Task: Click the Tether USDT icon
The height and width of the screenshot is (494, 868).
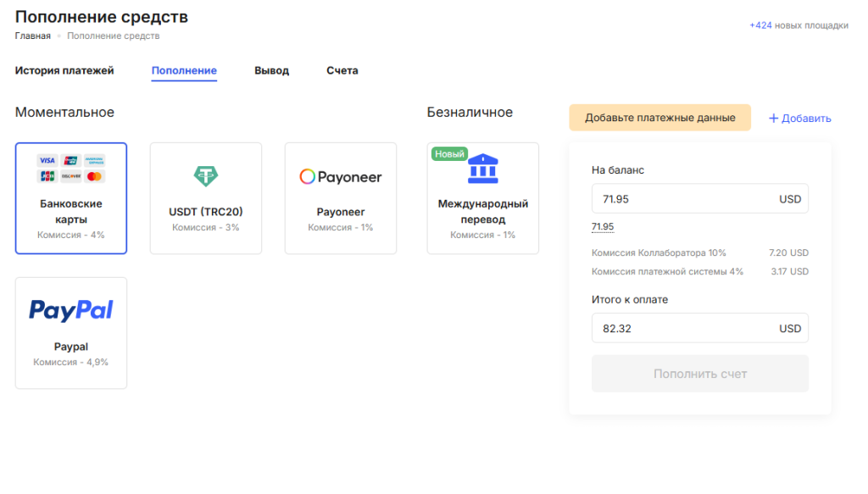Action: pyautogui.click(x=206, y=175)
